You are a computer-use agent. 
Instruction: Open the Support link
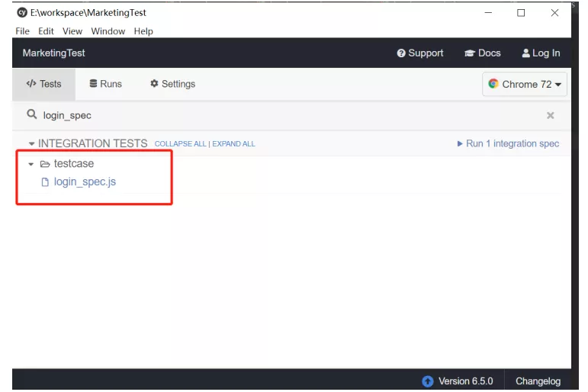pos(420,53)
